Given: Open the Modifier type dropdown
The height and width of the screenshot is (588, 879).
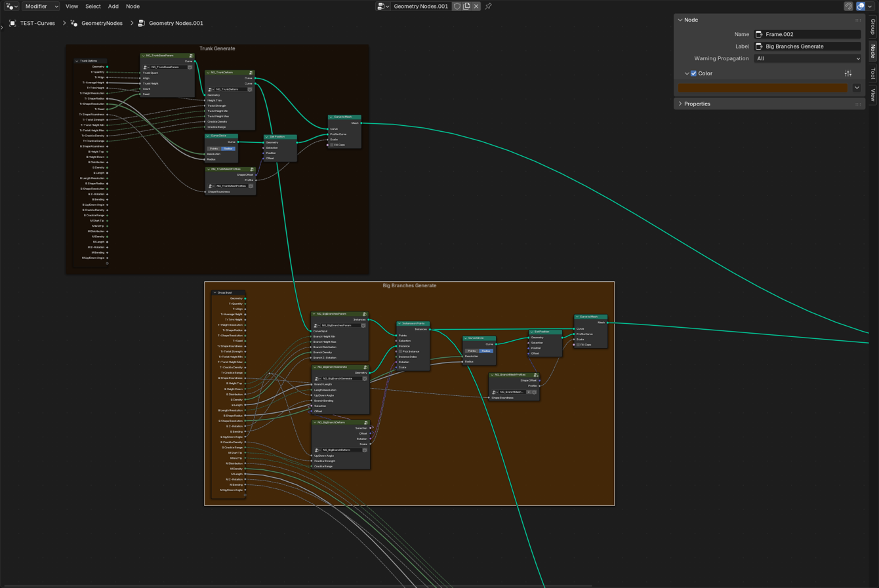Looking at the screenshot, I should pos(41,7).
